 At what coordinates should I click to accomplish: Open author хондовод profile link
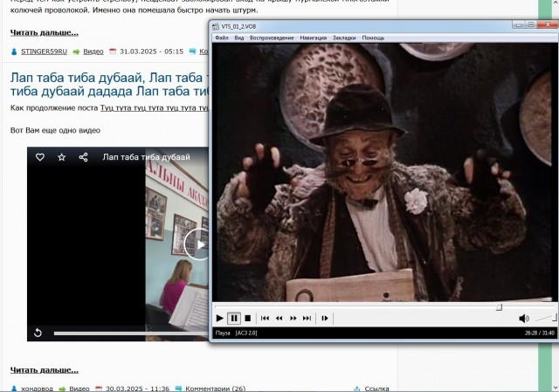pyautogui.click(x=37, y=389)
